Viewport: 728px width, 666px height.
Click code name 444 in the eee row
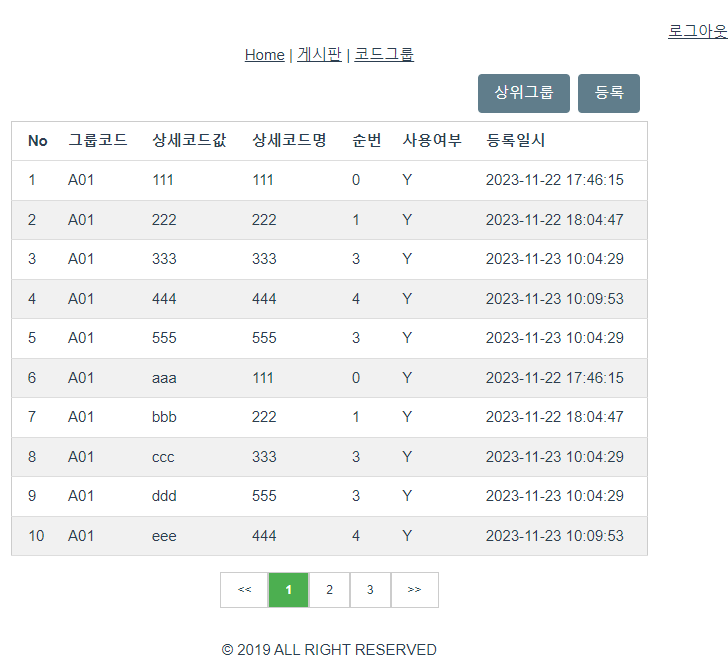264,535
